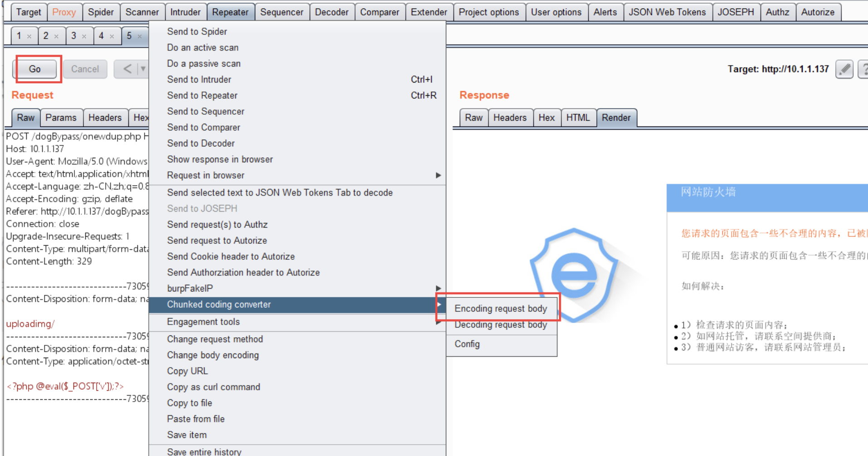Image resolution: width=868 pixels, height=456 pixels.
Task: Choose Copy as curl command
Action: (x=297, y=387)
